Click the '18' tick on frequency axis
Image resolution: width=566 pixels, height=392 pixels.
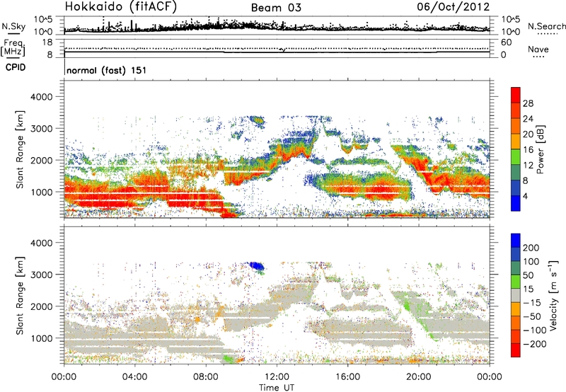coord(47,42)
